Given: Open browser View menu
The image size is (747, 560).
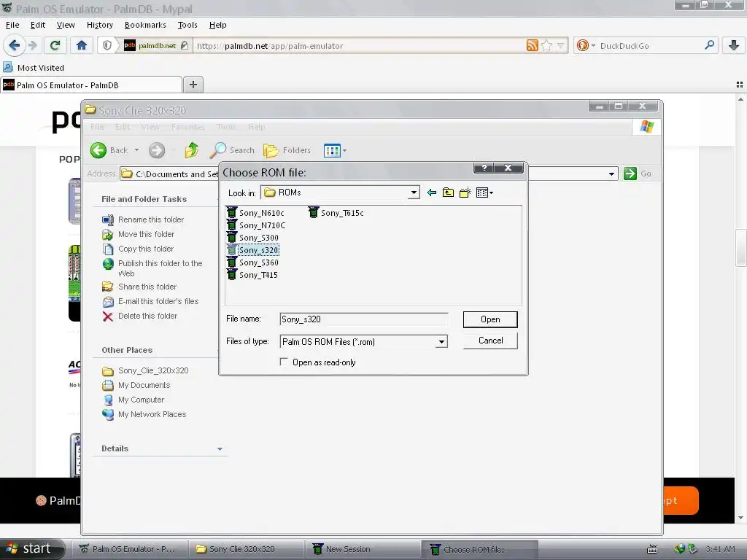Looking at the screenshot, I should pyautogui.click(x=66, y=25).
